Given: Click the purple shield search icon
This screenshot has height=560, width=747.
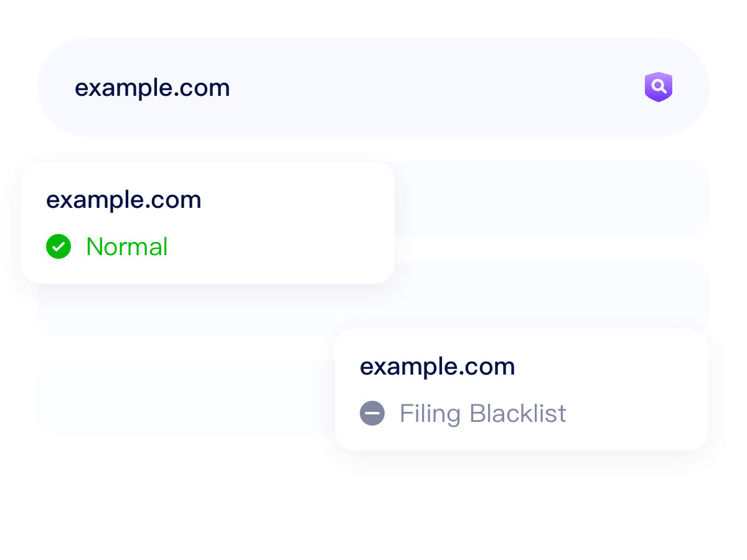Looking at the screenshot, I should point(658,87).
